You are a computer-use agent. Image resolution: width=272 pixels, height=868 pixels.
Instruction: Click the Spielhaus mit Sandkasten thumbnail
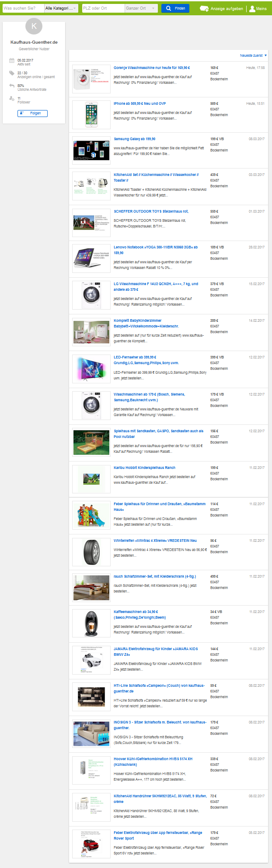click(x=91, y=442)
